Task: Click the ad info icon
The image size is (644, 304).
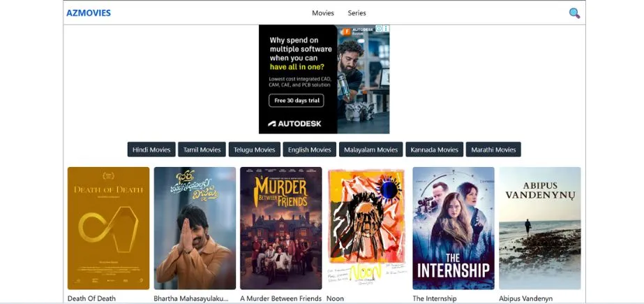Action: click(379, 29)
